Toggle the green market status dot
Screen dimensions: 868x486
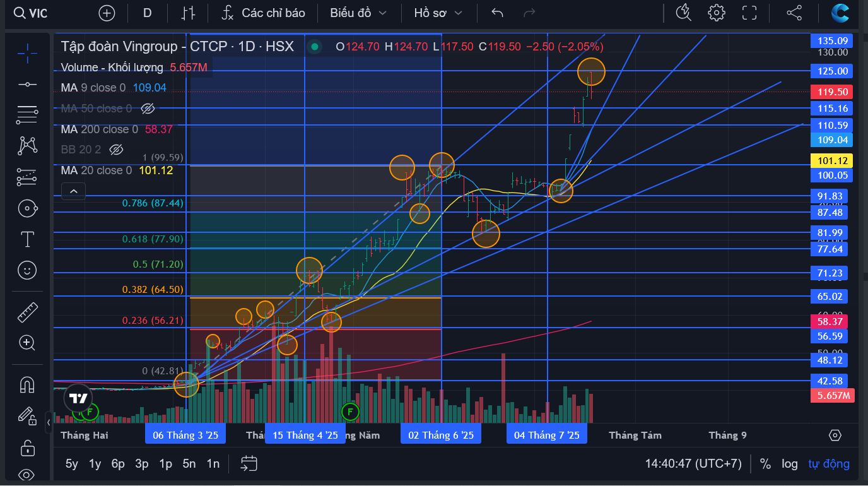point(314,46)
